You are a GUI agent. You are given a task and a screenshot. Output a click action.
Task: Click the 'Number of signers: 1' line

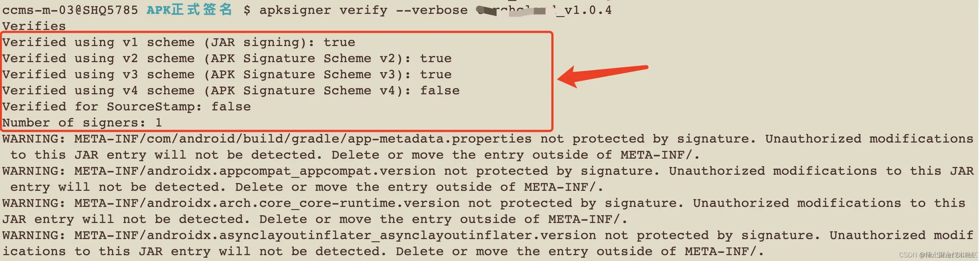tap(82, 123)
